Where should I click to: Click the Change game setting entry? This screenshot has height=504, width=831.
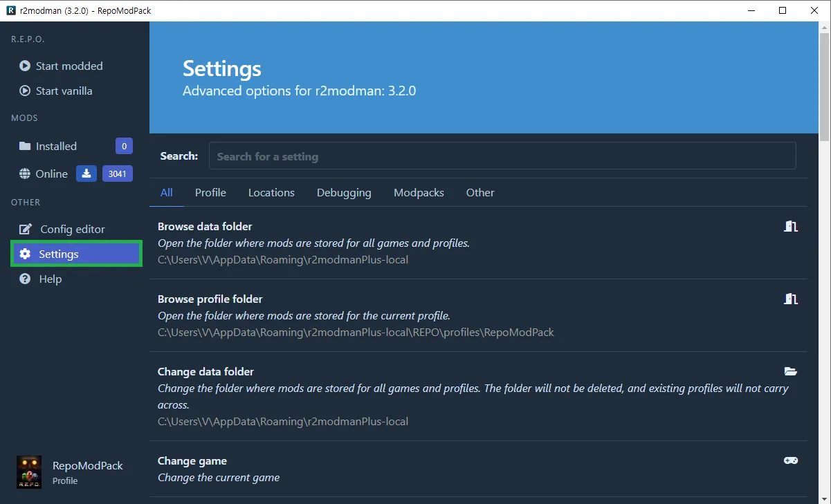477,469
